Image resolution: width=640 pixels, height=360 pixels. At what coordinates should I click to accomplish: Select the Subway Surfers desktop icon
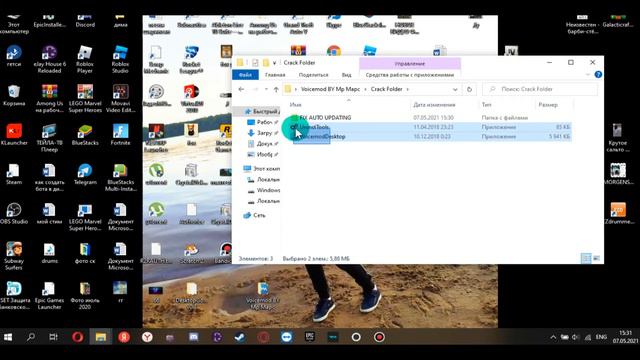pyautogui.click(x=14, y=256)
